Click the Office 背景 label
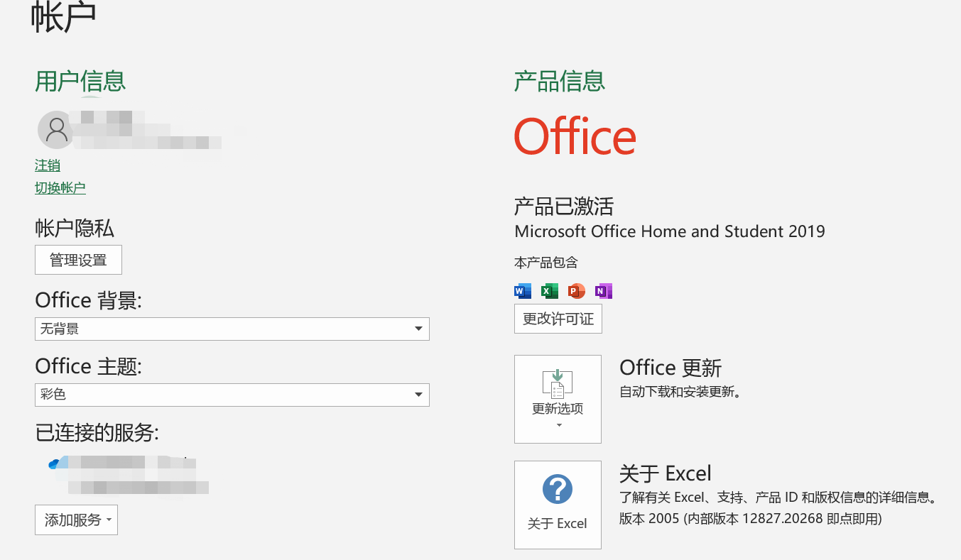 [88, 301]
